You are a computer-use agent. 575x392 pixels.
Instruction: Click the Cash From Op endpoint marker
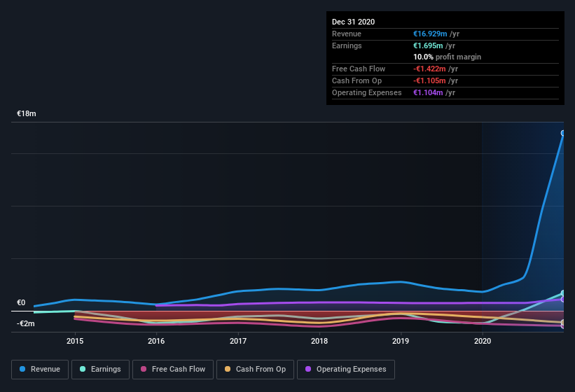[563, 323]
